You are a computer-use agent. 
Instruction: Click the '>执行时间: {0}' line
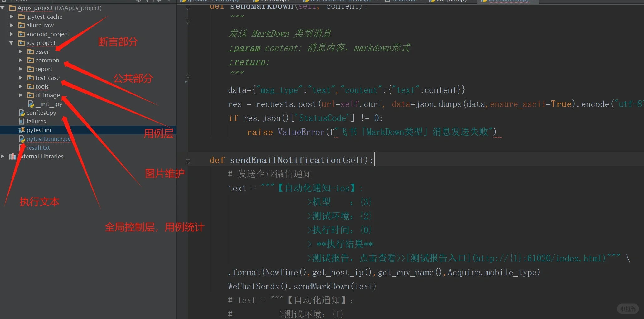(x=339, y=230)
